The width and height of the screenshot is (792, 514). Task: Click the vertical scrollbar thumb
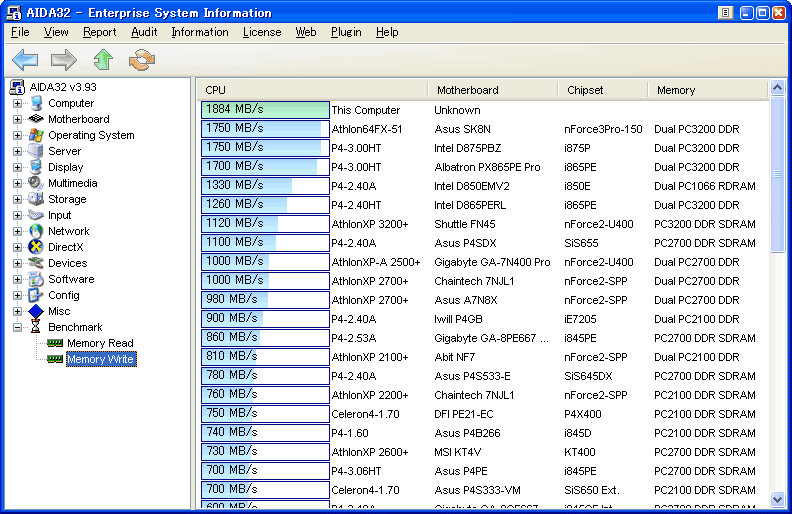point(777,174)
